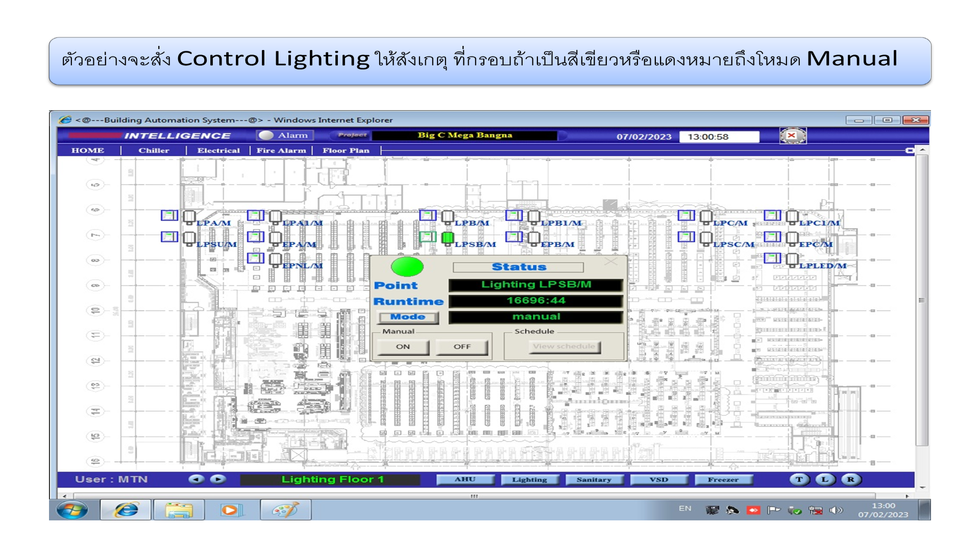Select the LPSC/M lighting panel icon
This screenshot has width=980, height=551.
706,239
